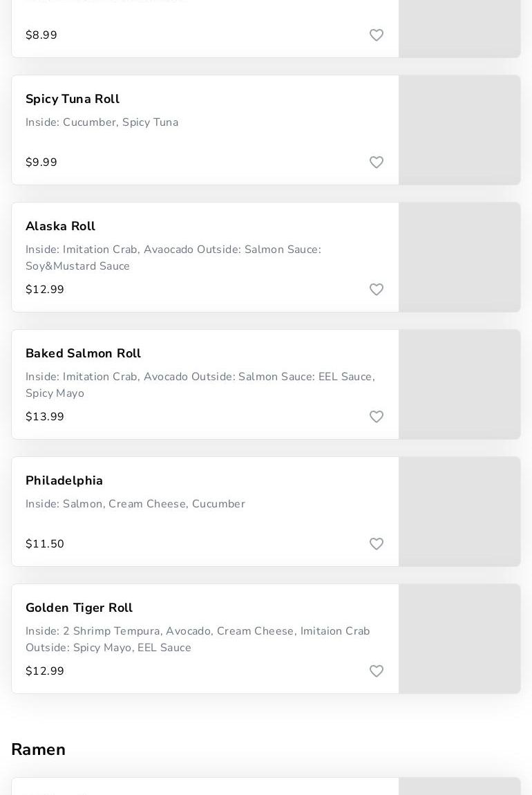
Task: View the Golden Tiger Roll image placeholder
Action: point(459,639)
